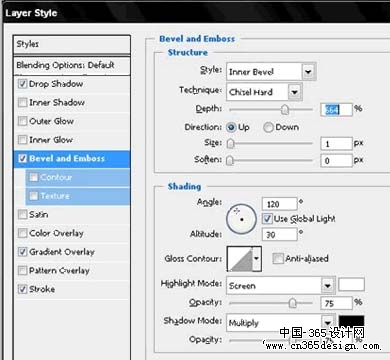Toggle Use Global Light checkbox

pos(267,219)
